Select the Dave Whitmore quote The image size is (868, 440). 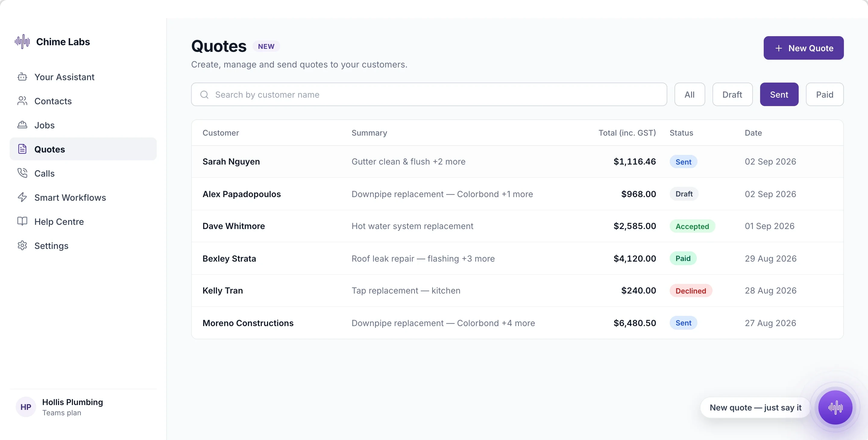point(517,226)
